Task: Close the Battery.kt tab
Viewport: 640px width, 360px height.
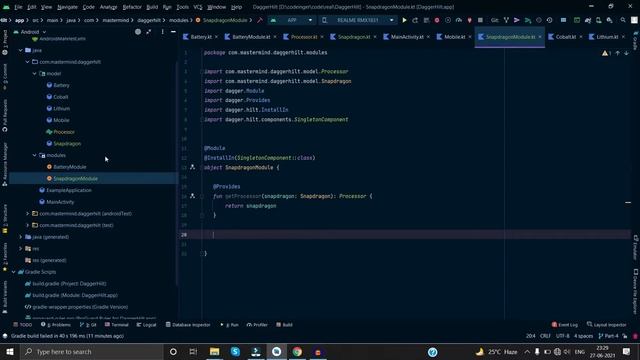Action: (216, 37)
